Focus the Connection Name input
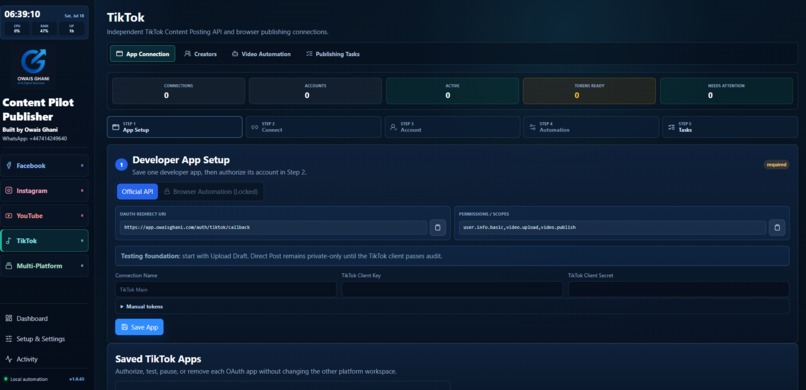This screenshot has height=390, width=806. 226,289
